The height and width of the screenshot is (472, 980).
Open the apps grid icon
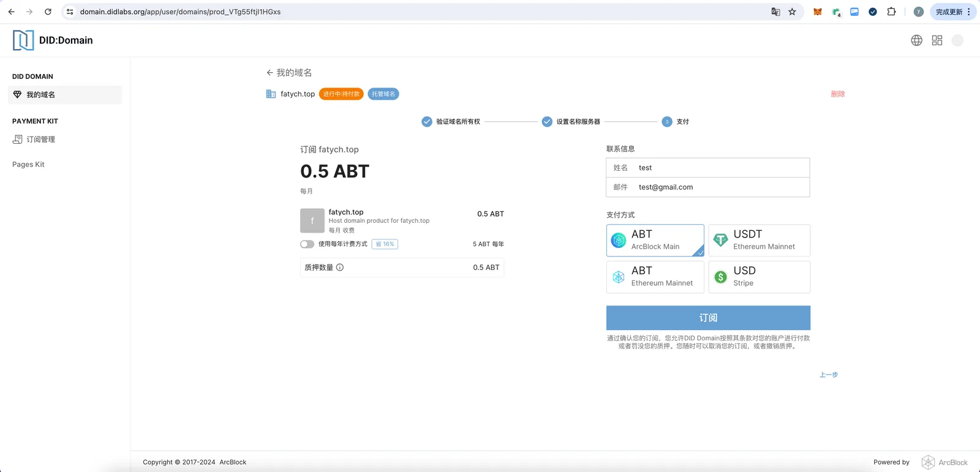tap(937, 40)
